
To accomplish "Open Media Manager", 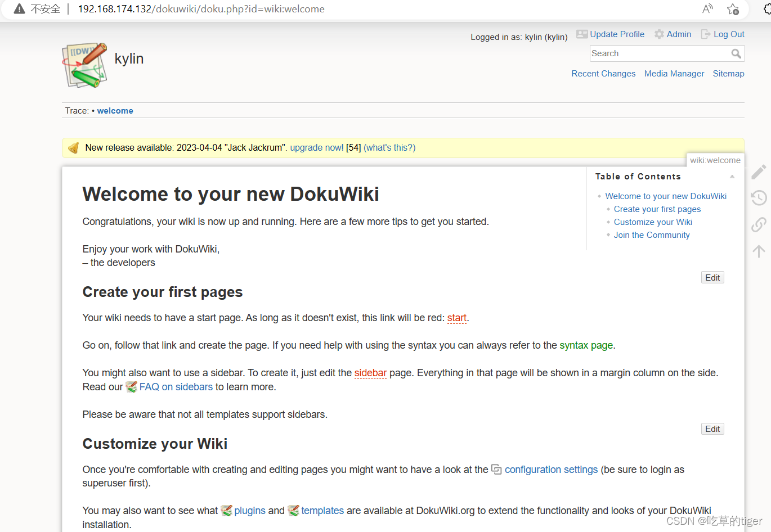I will 674,74.
